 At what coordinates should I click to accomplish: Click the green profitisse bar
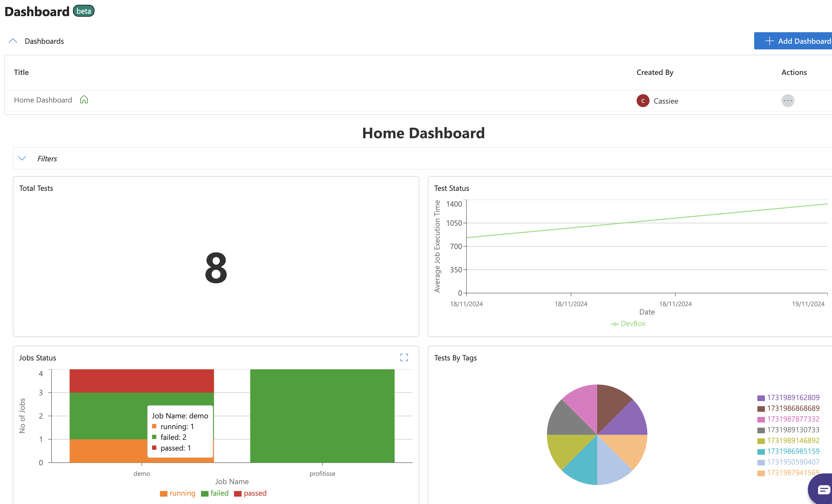tap(322, 415)
